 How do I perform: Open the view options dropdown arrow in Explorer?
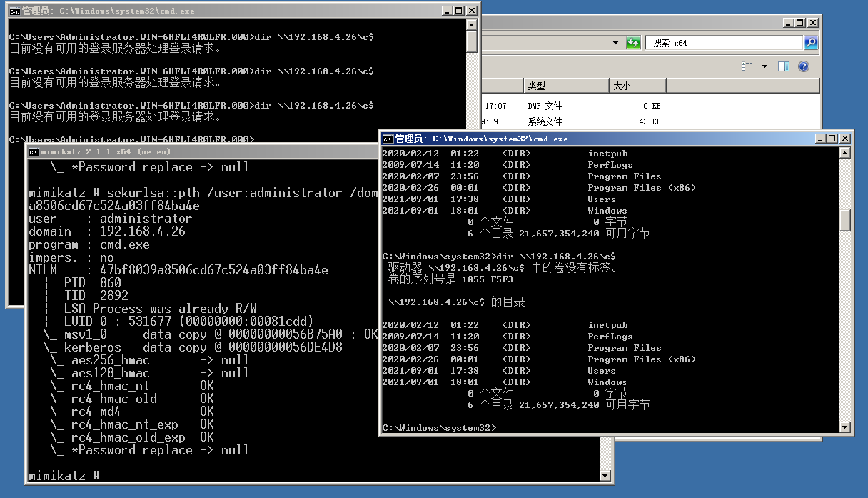pos(764,66)
